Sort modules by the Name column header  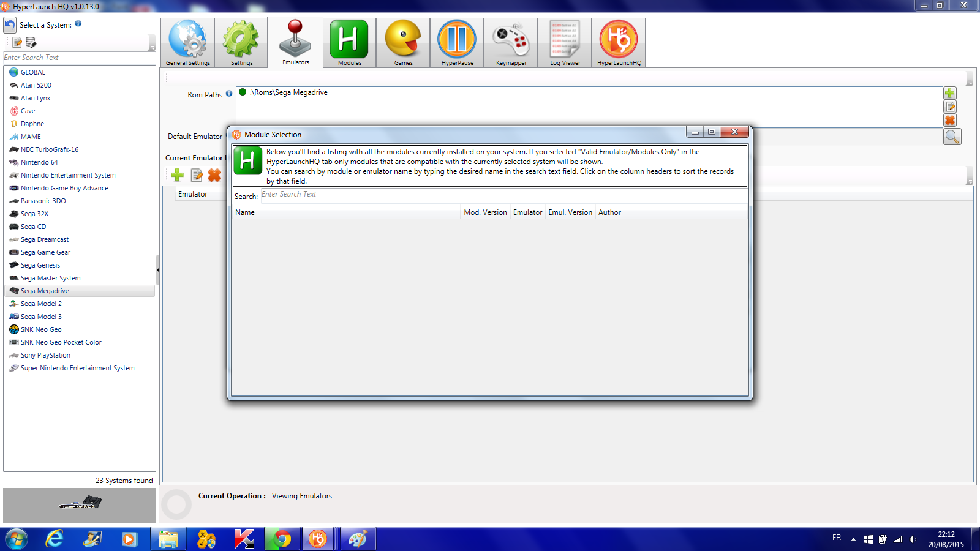click(346, 212)
